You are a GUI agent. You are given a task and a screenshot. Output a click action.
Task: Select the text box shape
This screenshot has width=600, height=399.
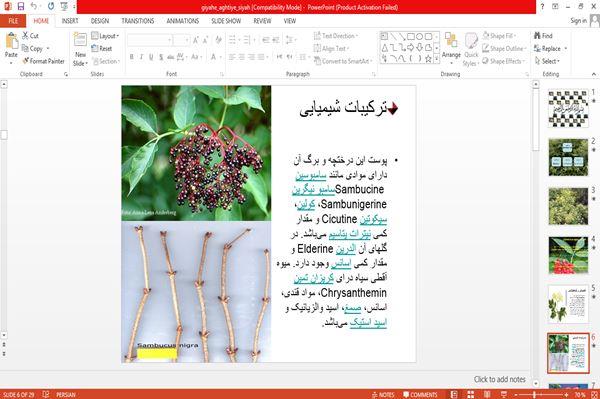(x=385, y=37)
